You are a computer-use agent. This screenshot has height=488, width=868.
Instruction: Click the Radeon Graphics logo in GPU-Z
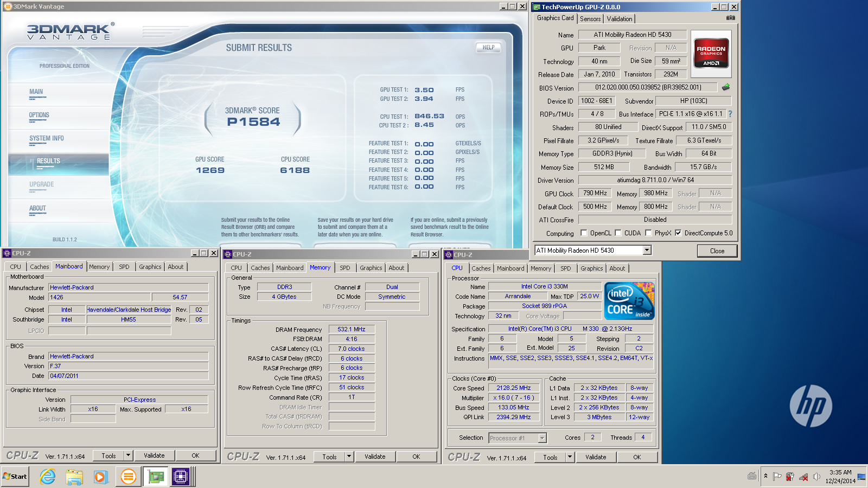pyautogui.click(x=711, y=53)
